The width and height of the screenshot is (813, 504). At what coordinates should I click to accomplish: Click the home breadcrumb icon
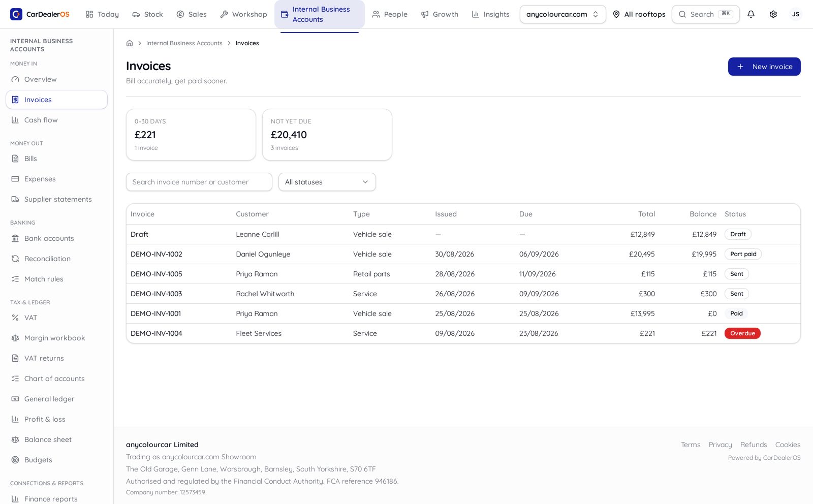[x=130, y=43]
